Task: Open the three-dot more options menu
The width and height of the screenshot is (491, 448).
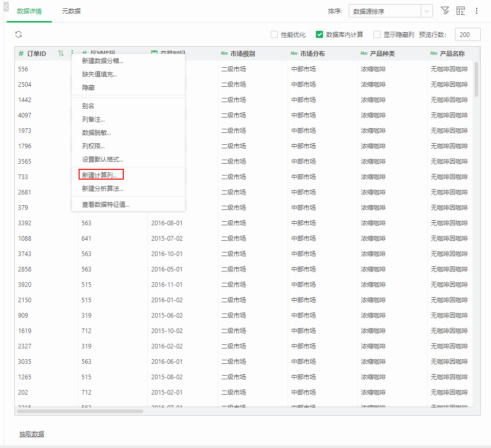Action: 477,10
